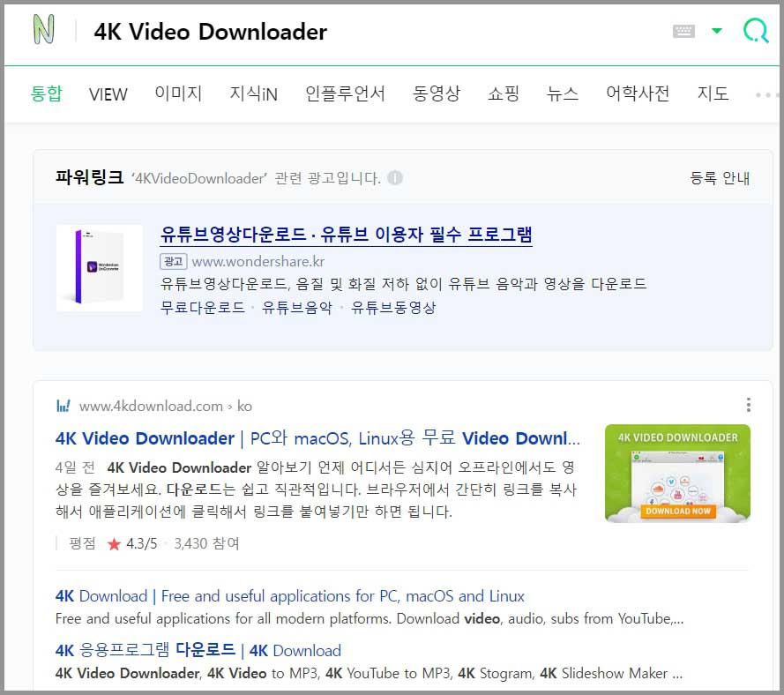Click the text starting 4K Video Downloader, 4K Video to MP3
This screenshot has width=784, height=695.
click(369, 673)
